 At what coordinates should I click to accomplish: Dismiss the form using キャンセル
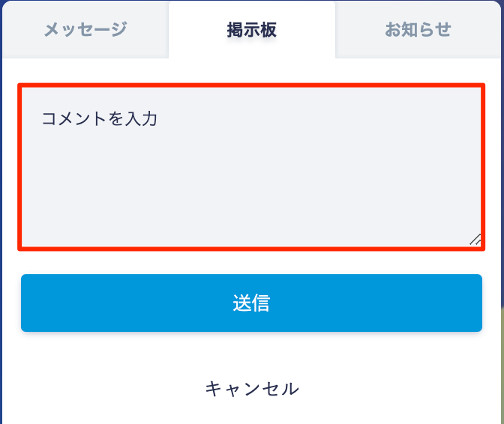(252, 389)
